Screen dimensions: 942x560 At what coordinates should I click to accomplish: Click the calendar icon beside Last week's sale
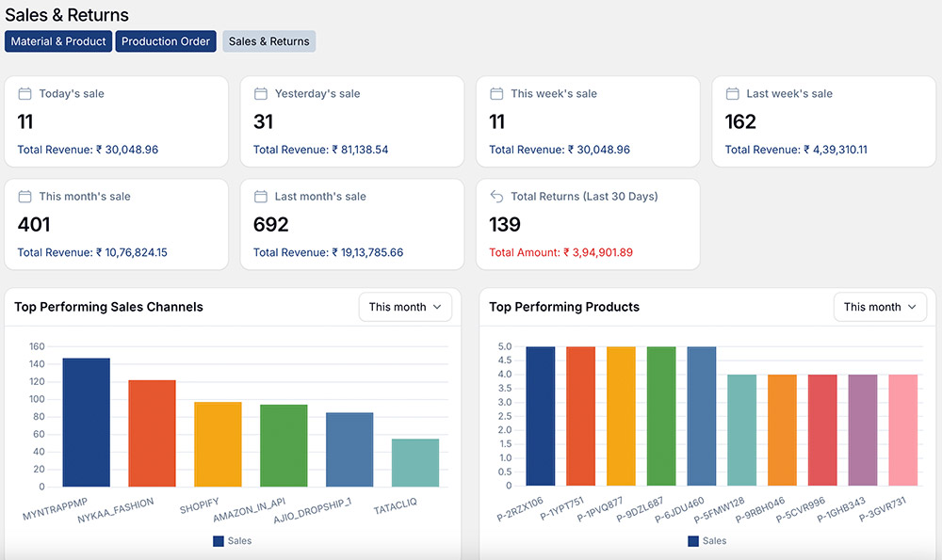[732, 94]
